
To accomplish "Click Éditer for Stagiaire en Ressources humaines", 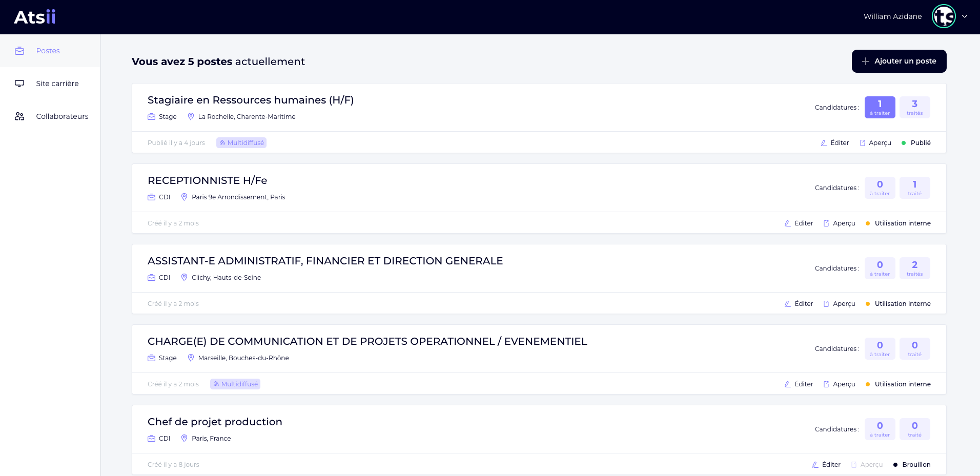I will [834, 143].
